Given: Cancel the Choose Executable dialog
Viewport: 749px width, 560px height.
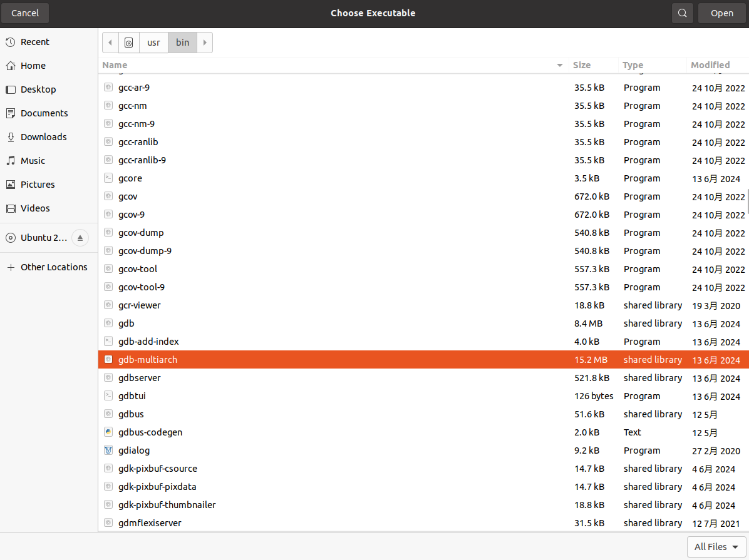Looking at the screenshot, I should click(25, 13).
